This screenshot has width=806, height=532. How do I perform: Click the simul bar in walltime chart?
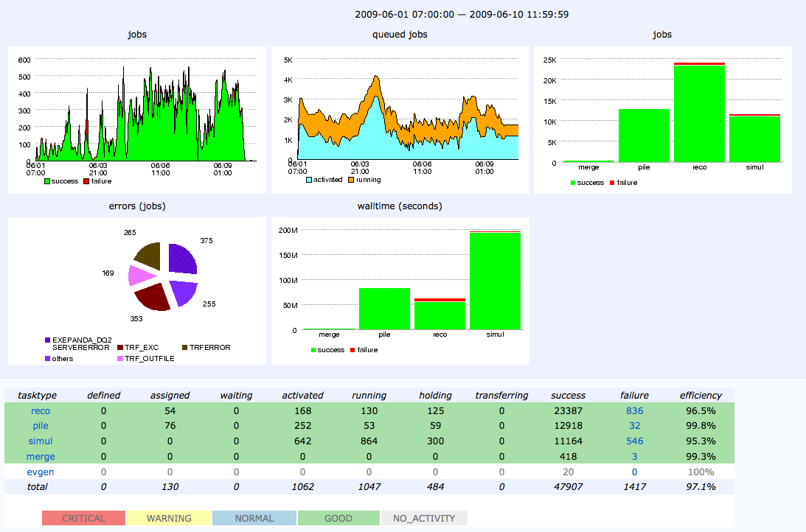coord(495,281)
